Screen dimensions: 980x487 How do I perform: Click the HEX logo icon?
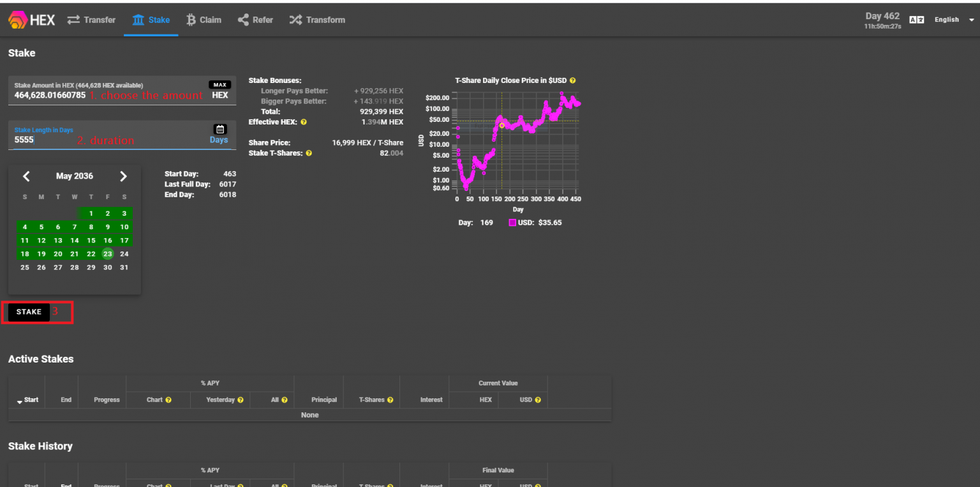[17, 20]
